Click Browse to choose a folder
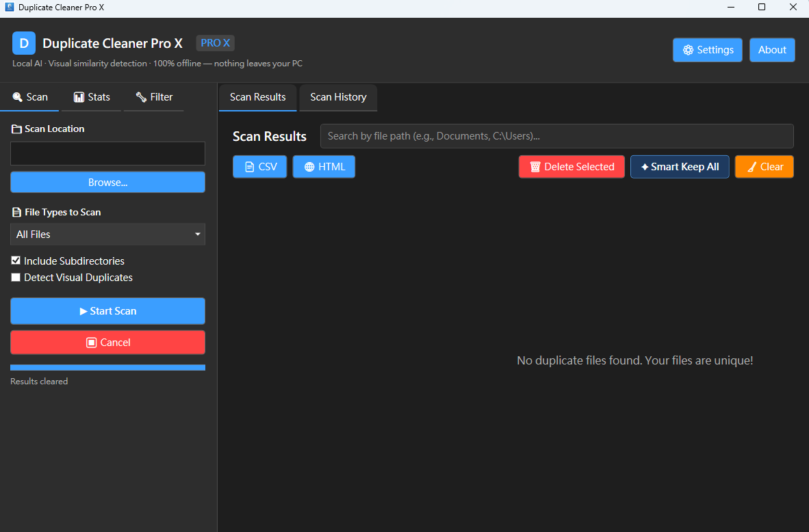The height and width of the screenshot is (532, 809). [108, 183]
